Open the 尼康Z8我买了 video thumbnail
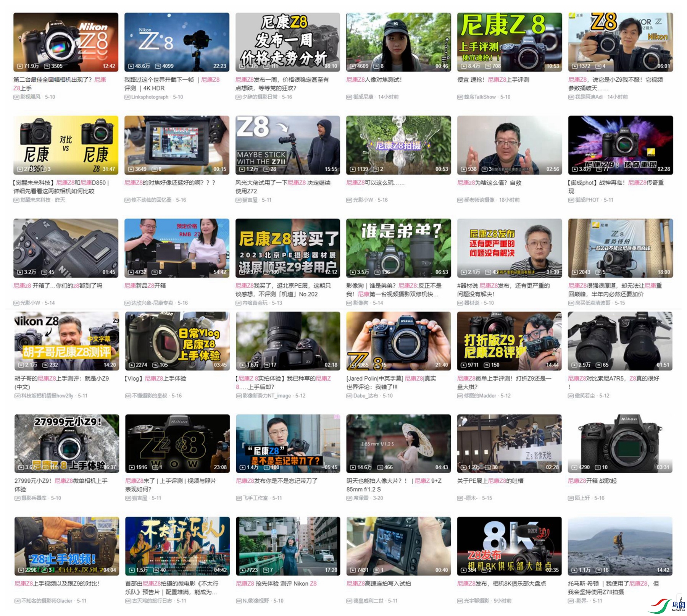The image size is (687, 616). coord(287,248)
